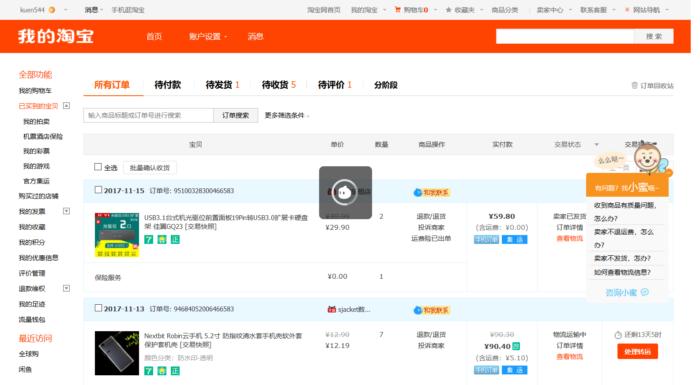Click the 网站导航 menu icon
Viewport: 700px width, 385px height.
(x=627, y=9)
